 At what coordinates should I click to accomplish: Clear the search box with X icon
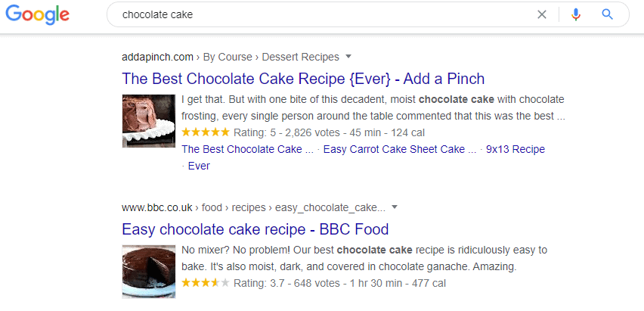click(542, 15)
